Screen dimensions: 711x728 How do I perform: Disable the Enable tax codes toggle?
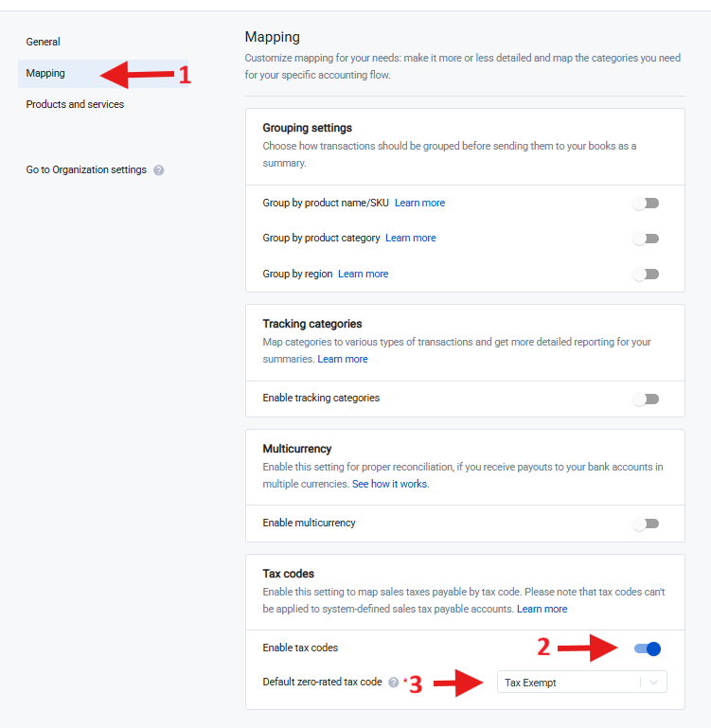coord(647,648)
